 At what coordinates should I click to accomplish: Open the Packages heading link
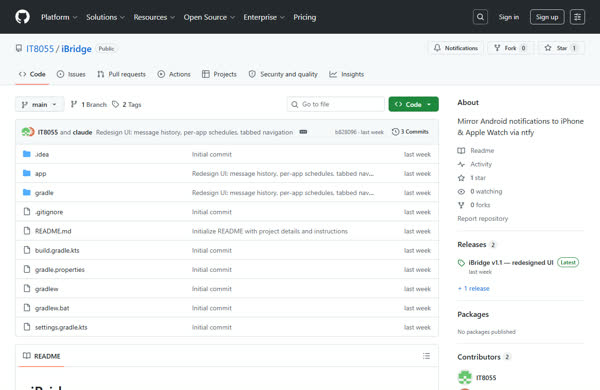(x=473, y=314)
